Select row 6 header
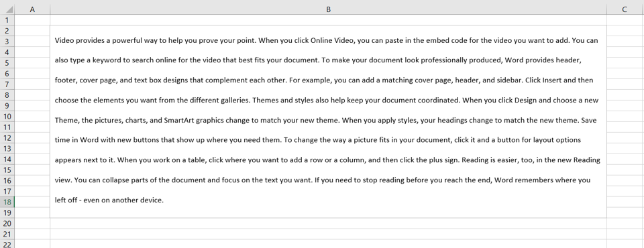The width and height of the screenshot is (644, 248). tap(7, 74)
